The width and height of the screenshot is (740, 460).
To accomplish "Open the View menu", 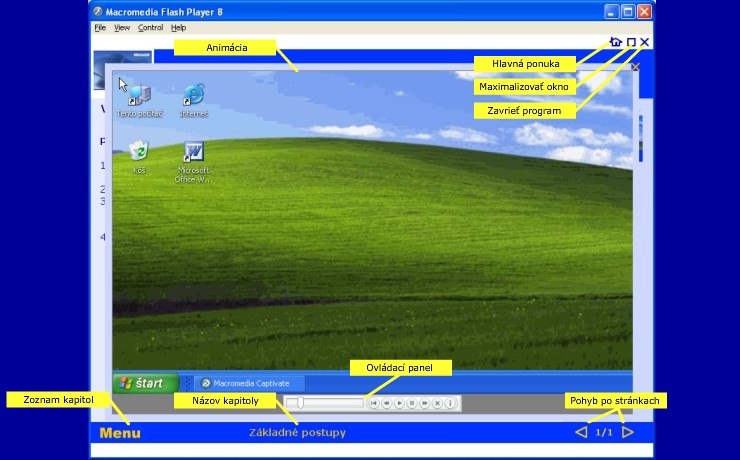I will click(122, 28).
